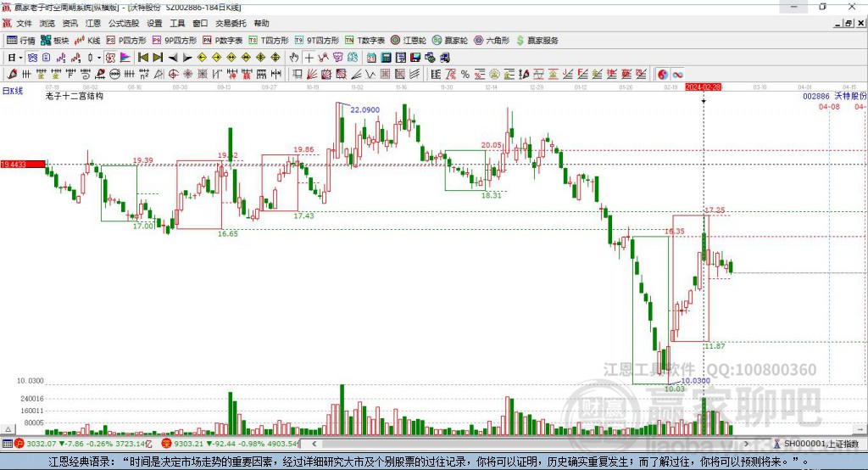Click the 3032.07 Shanghai index reading
This screenshot has height=470, width=868.
coord(41,444)
